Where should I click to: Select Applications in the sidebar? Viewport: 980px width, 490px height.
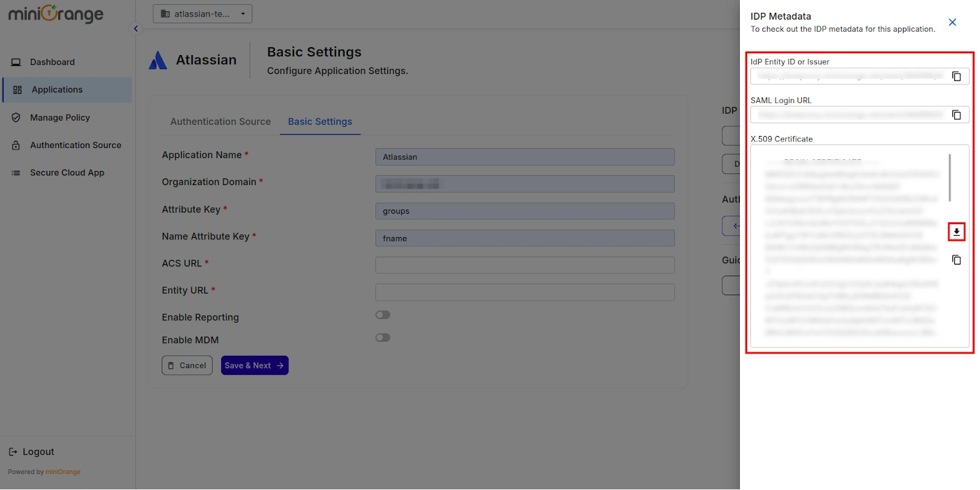click(x=67, y=89)
